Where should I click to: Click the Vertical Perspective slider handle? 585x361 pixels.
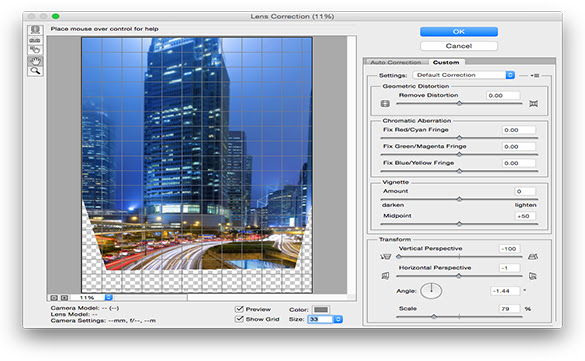399,257
